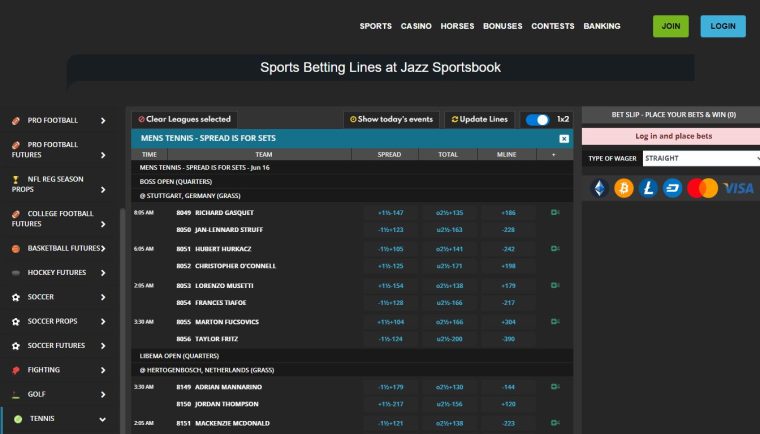The width and height of the screenshot is (760, 434).
Task: Click live video icon for Marton Fucsovics match
Action: tap(555, 321)
